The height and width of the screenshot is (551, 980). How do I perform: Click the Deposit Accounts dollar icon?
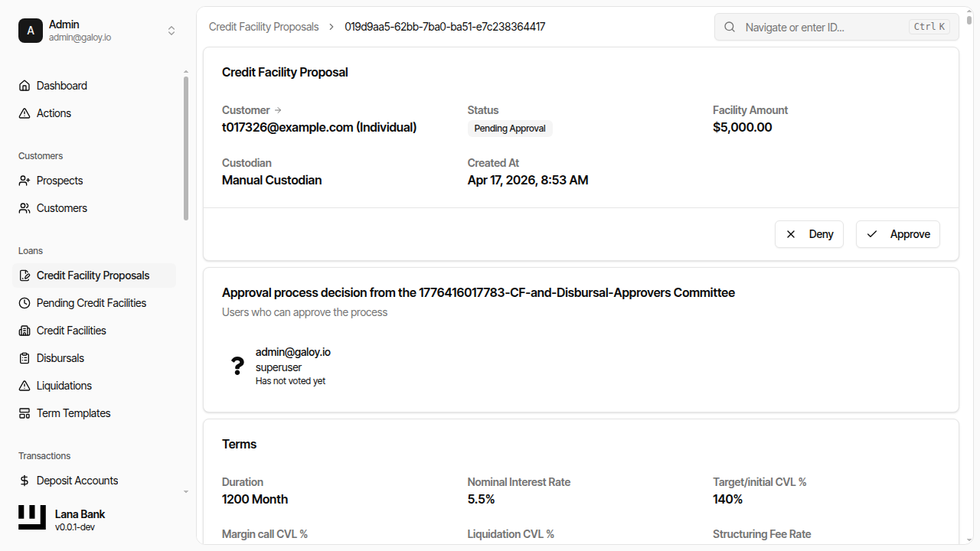coord(24,480)
